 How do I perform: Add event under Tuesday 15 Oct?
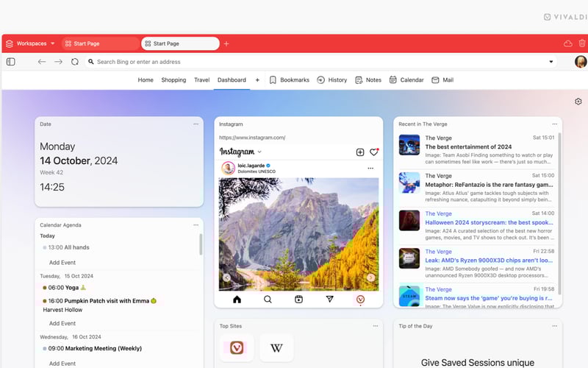[62, 323]
